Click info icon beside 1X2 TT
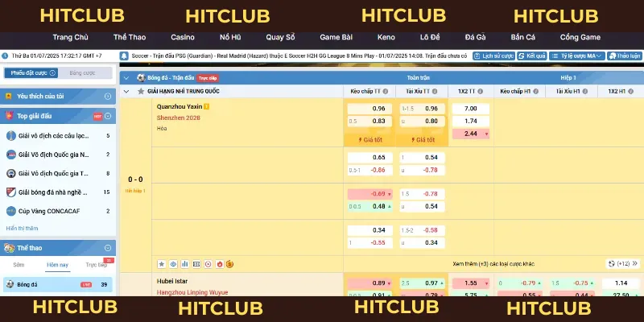Viewport: 644px width, 322px height. coord(480,92)
